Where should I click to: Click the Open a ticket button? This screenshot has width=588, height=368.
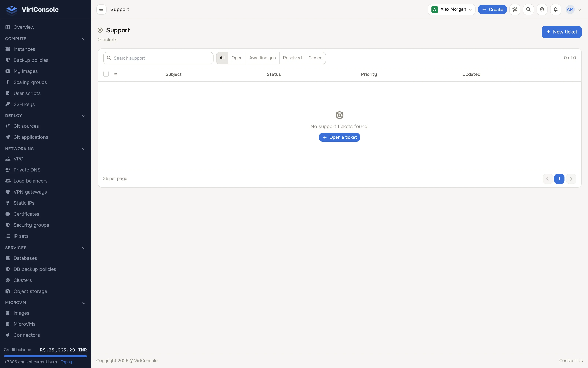(x=339, y=137)
